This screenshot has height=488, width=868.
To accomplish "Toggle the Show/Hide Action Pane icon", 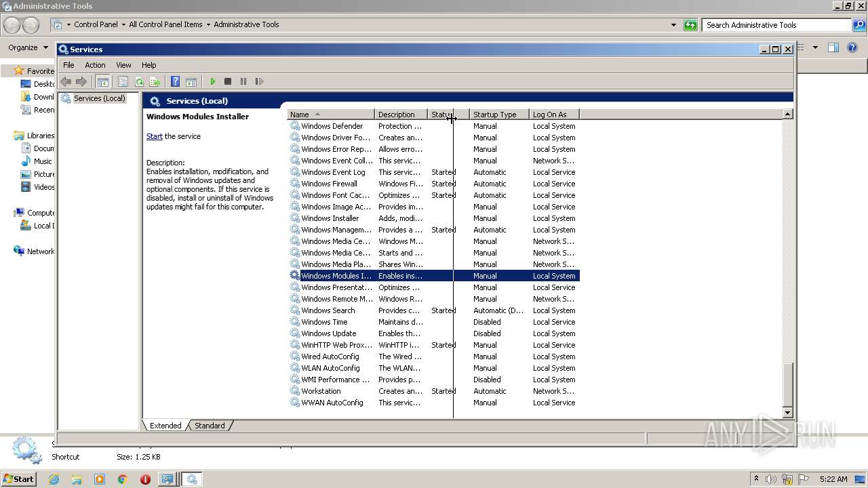I will click(191, 81).
